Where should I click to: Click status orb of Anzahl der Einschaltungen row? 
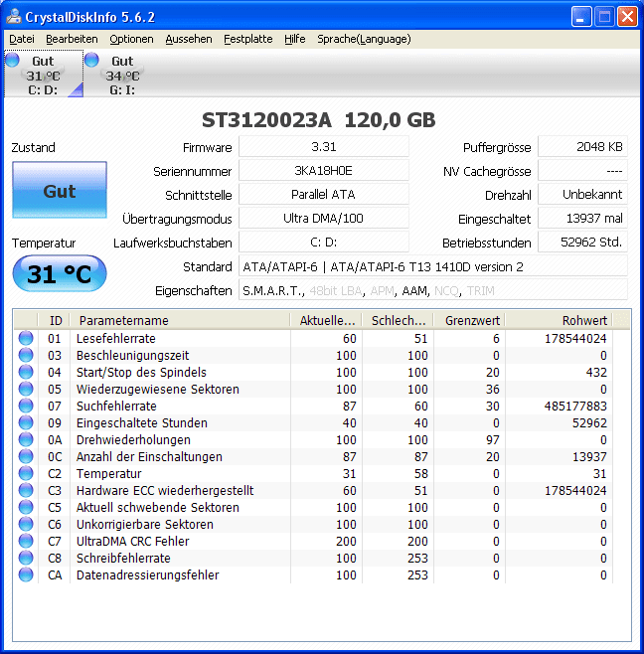pos(26,456)
